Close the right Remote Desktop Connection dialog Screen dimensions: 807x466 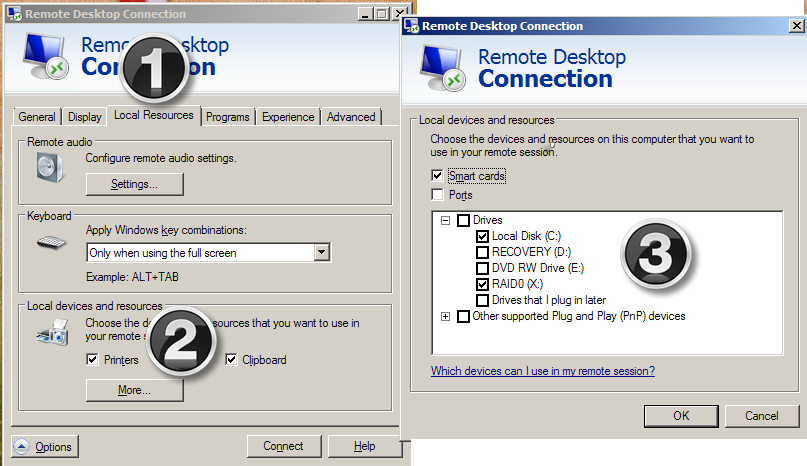coord(796,25)
